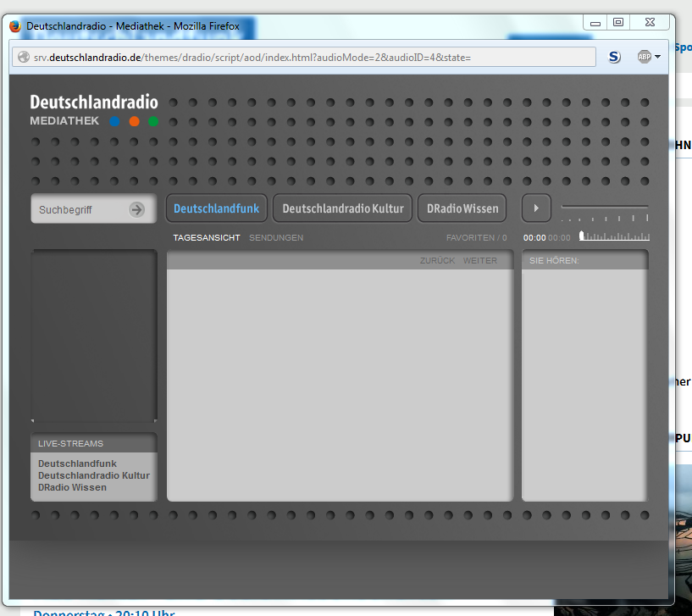
Task: Click the green Wissen dot in logo
Action: click(x=153, y=121)
